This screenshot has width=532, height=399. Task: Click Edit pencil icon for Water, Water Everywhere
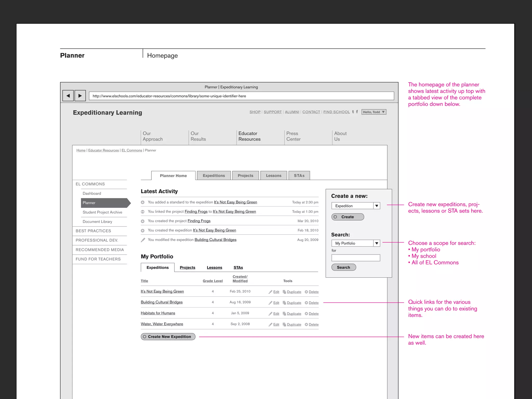coord(270,325)
